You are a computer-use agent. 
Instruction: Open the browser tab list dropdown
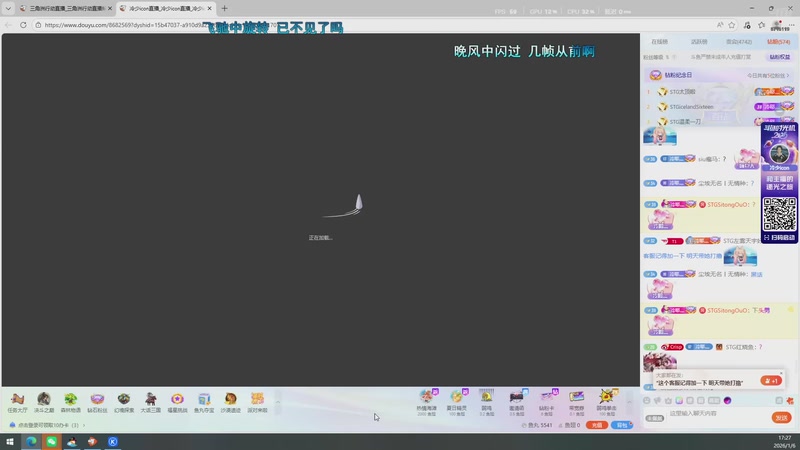[8, 8]
